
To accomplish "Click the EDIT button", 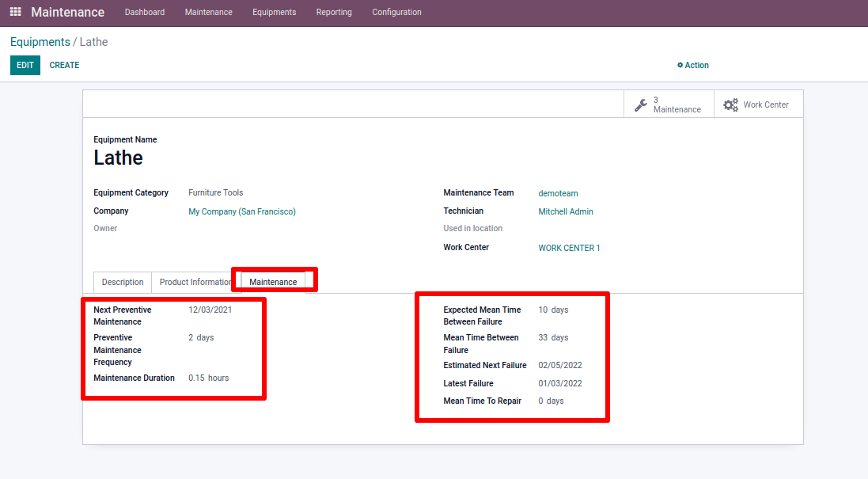I will tap(25, 65).
